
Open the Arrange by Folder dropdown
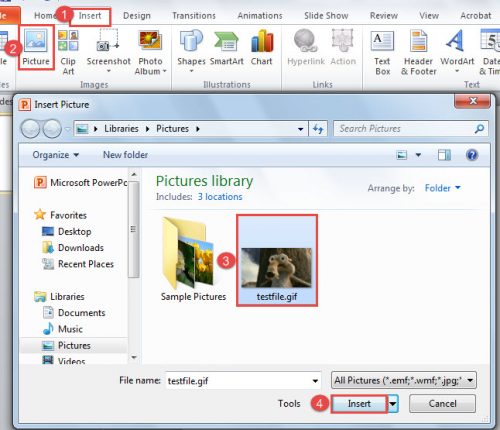pyautogui.click(x=443, y=188)
